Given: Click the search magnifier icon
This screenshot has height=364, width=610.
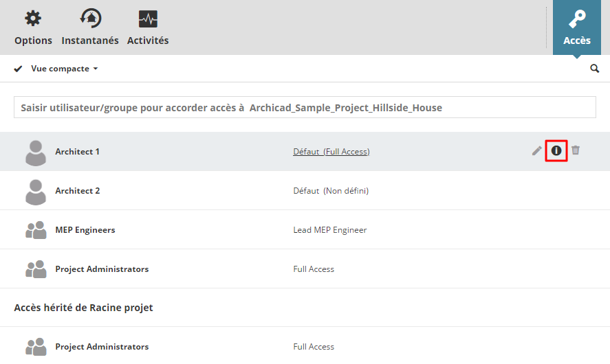Looking at the screenshot, I should 595,69.
